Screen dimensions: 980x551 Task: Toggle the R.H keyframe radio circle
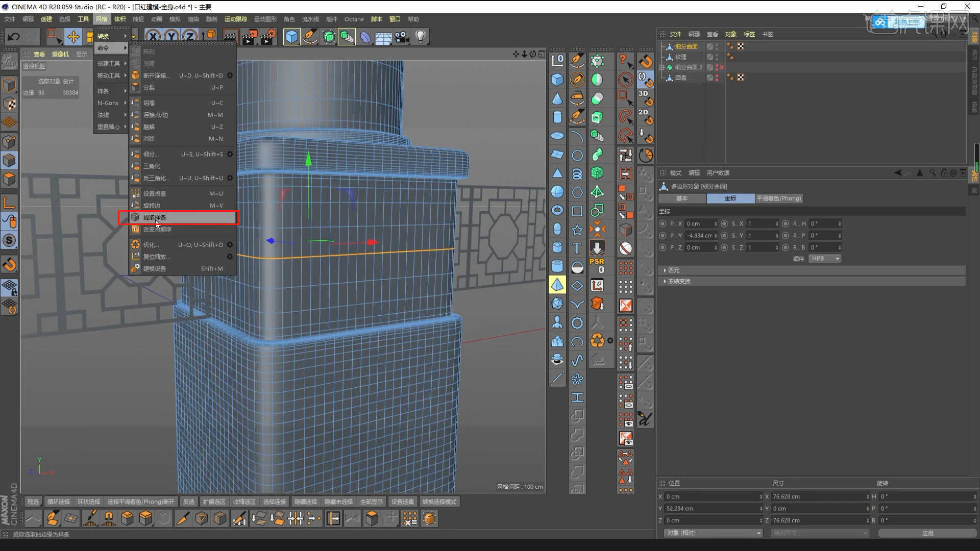coord(786,224)
